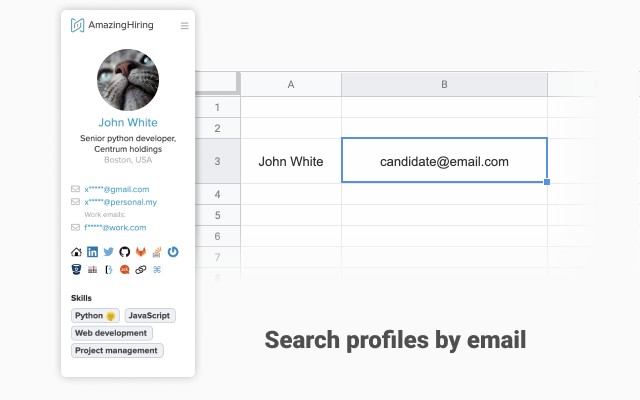Open the AmazingHiring hamburger menu
Screen dimensions: 640x400
[184, 26]
